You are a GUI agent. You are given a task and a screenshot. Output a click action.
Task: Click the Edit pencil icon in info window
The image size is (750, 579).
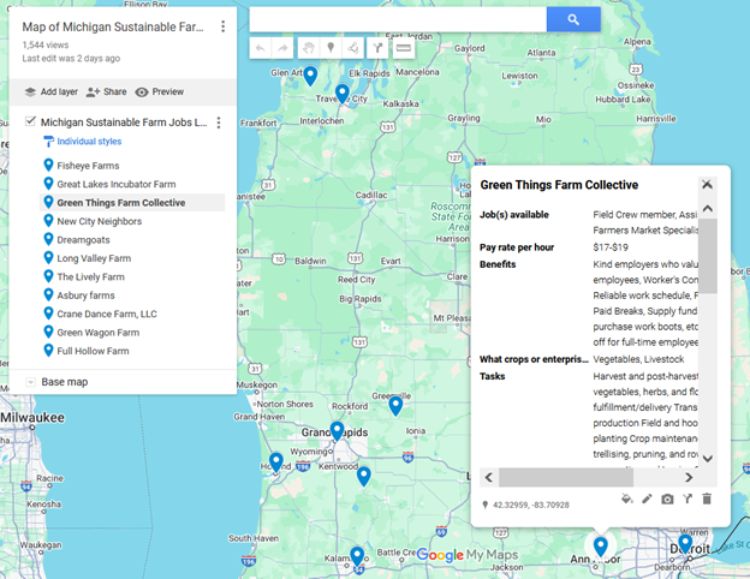click(x=647, y=499)
